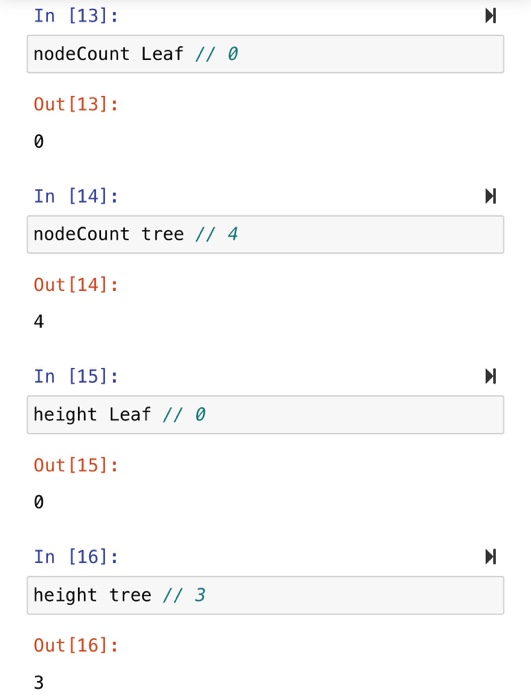
Task: Select the 'In [15]:' prompt label
Action: [76, 377]
